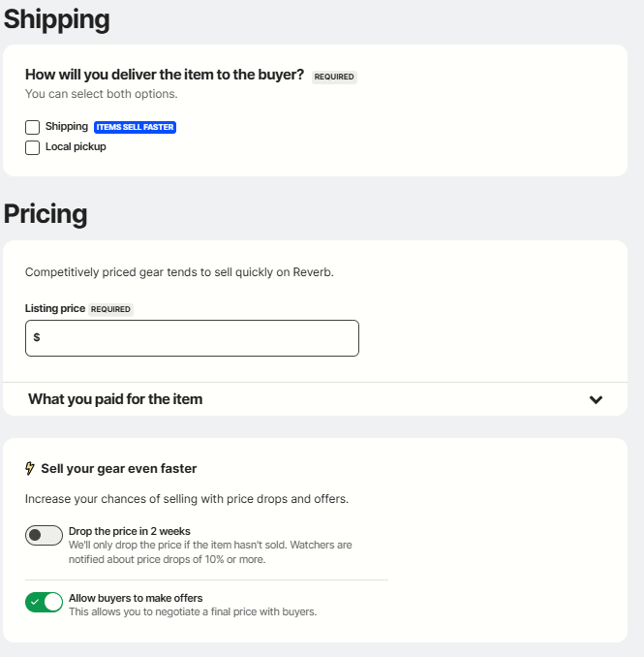Open What you paid for the item section
The image size is (644, 657).
click(x=315, y=399)
